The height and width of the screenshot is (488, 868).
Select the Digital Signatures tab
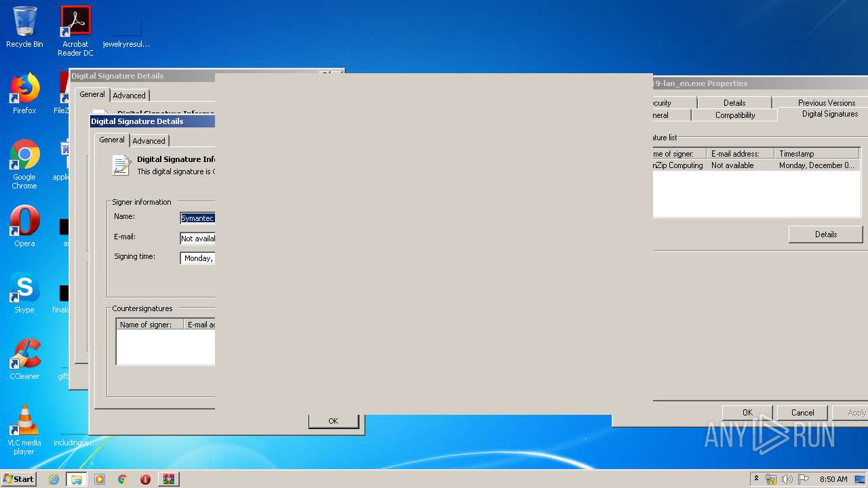click(830, 114)
